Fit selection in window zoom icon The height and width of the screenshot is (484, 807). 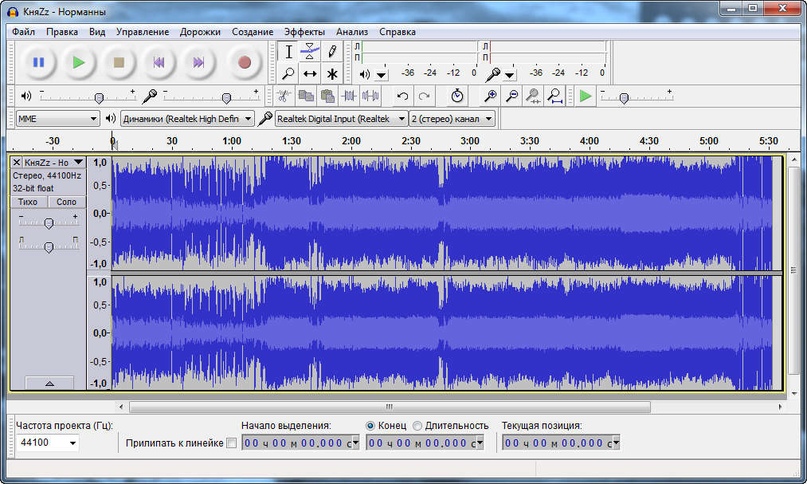(533, 96)
